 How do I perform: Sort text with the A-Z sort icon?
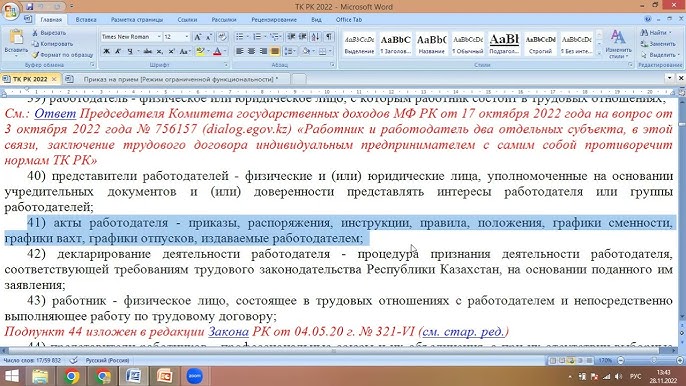(x=315, y=37)
